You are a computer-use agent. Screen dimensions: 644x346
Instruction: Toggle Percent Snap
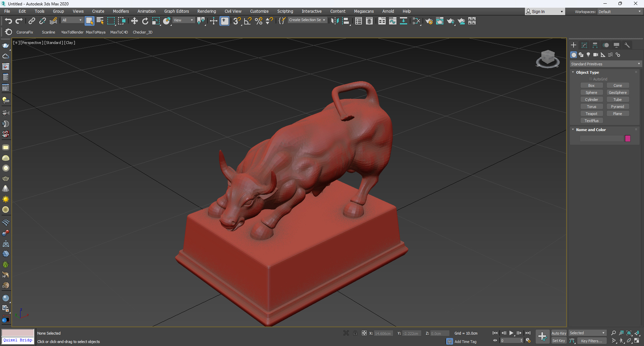click(x=259, y=21)
